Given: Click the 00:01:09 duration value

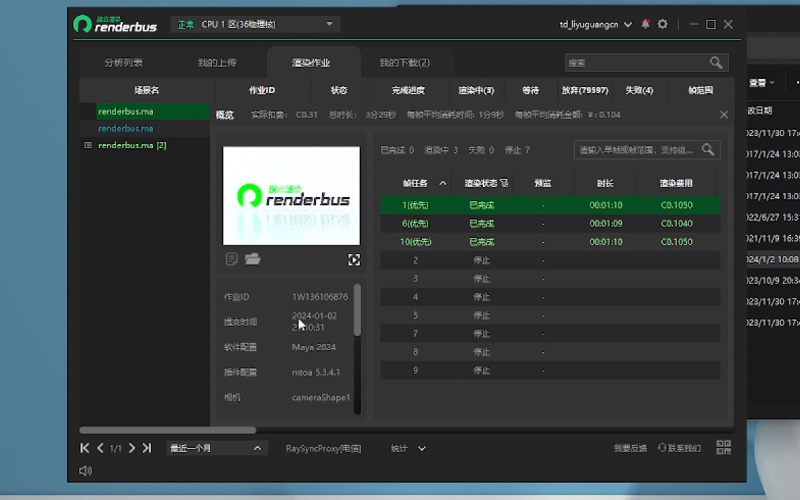Looking at the screenshot, I should 606,223.
